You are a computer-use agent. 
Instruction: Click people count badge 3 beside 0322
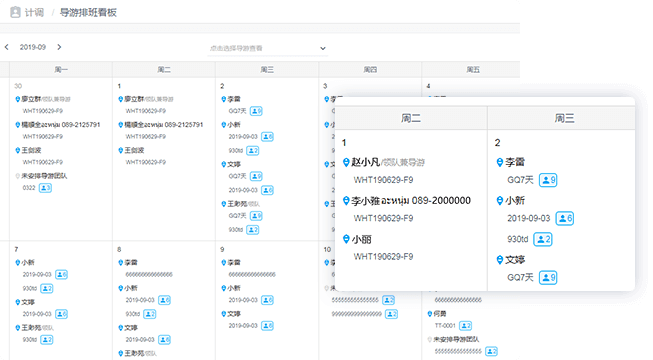pyautogui.click(x=45, y=188)
